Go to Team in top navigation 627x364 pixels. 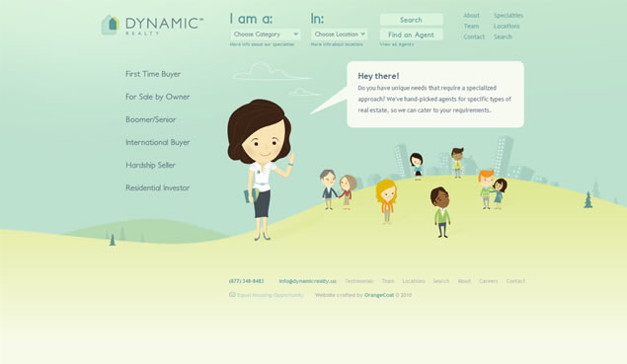[x=471, y=26]
